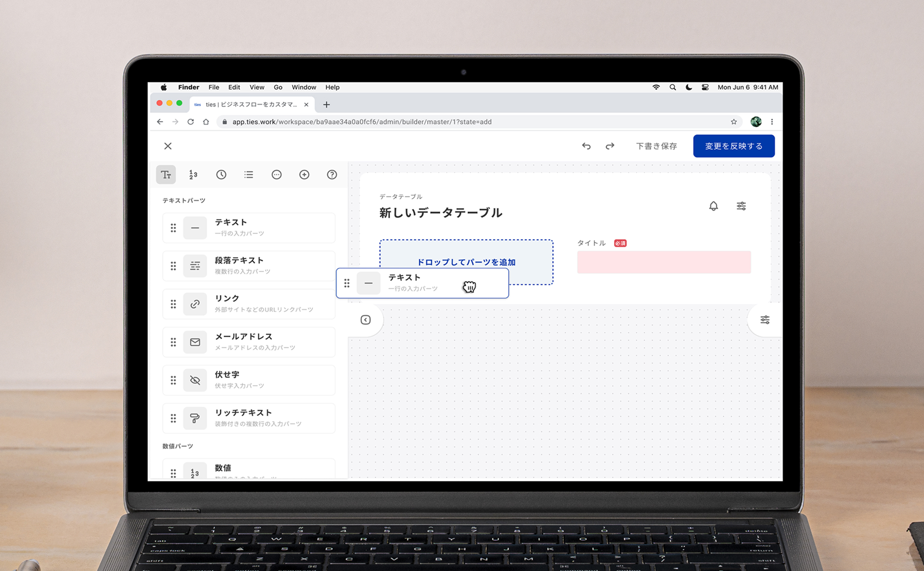Click the pink タイトル input field
Image resolution: width=924 pixels, height=571 pixels.
point(664,262)
